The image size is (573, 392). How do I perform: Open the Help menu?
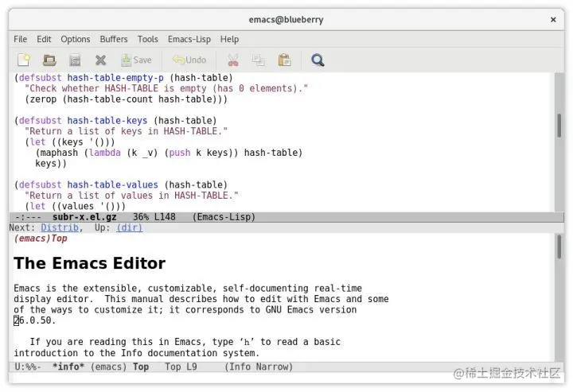[x=229, y=39]
